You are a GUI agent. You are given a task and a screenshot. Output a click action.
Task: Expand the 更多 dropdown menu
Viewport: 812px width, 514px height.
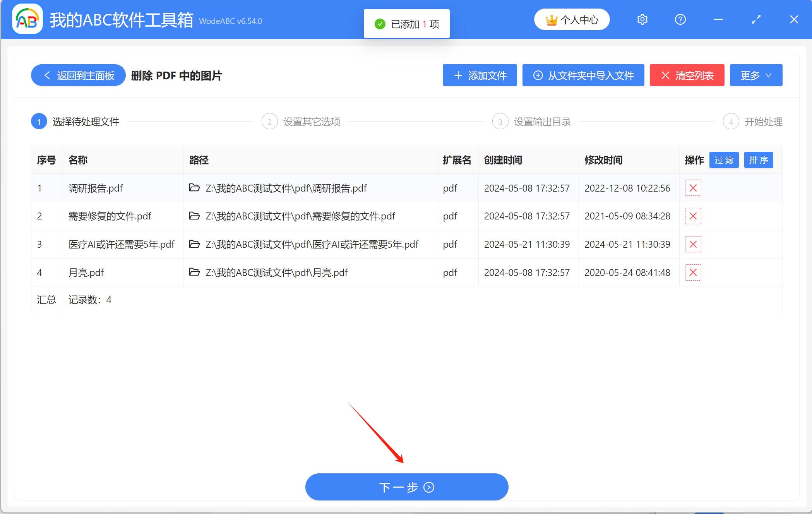pos(755,75)
